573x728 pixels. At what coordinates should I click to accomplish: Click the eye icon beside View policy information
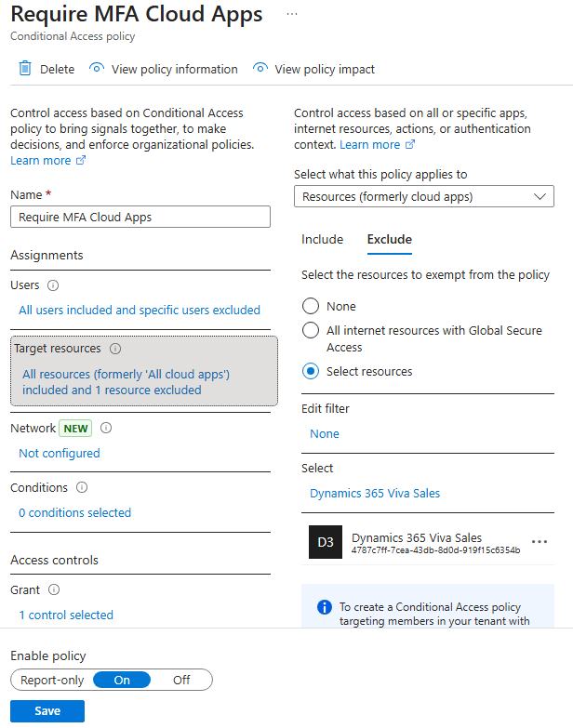[x=97, y=68]
